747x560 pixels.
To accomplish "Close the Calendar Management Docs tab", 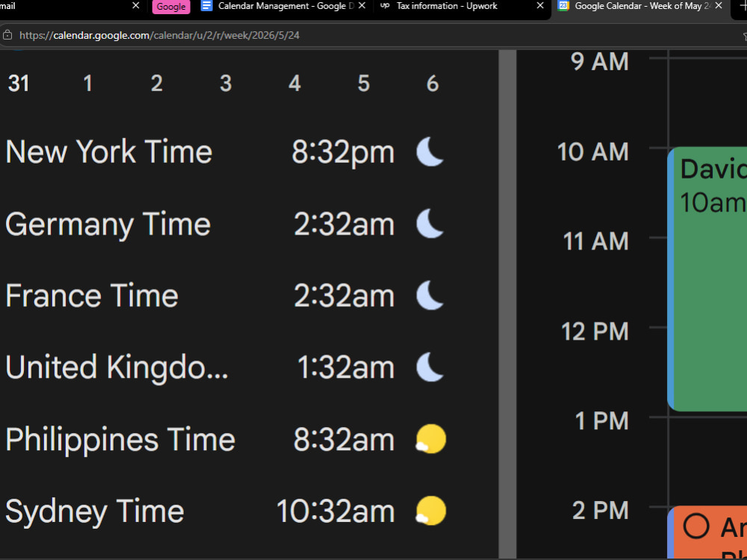I will pos(362,6).
